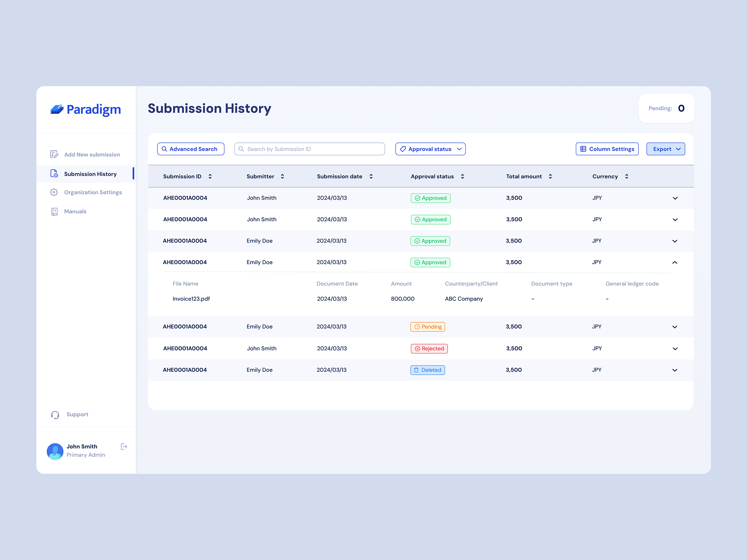747x560 pixels.
Task: Sort by Approval status column arrows
Action: tap(462, 176)
